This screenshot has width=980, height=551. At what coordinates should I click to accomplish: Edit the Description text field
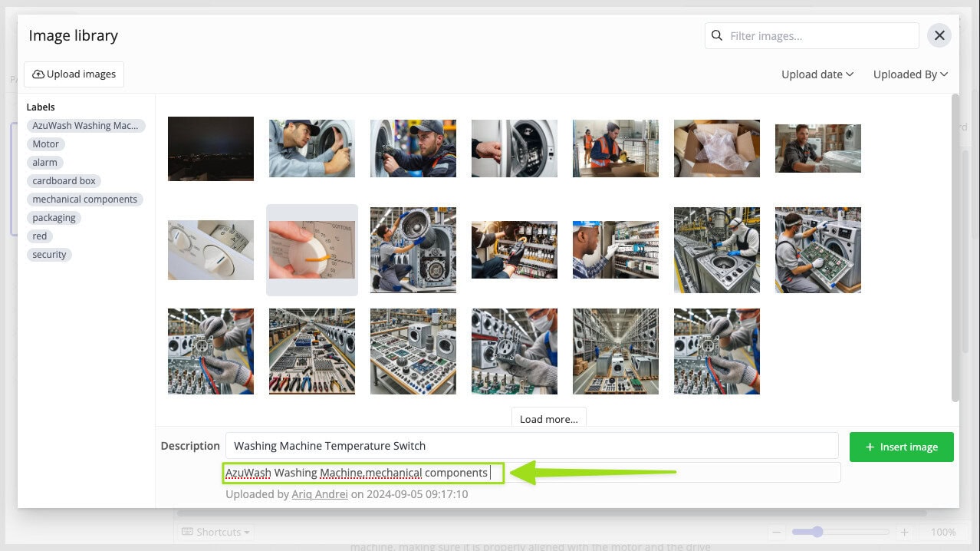(x=531, y=446)
